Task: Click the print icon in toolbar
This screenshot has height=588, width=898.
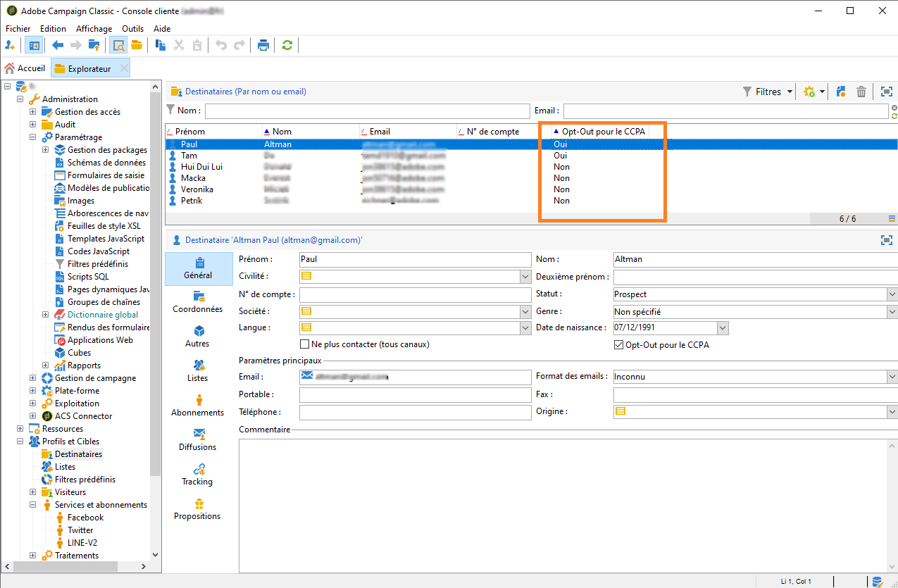Action: coord(263,45)
